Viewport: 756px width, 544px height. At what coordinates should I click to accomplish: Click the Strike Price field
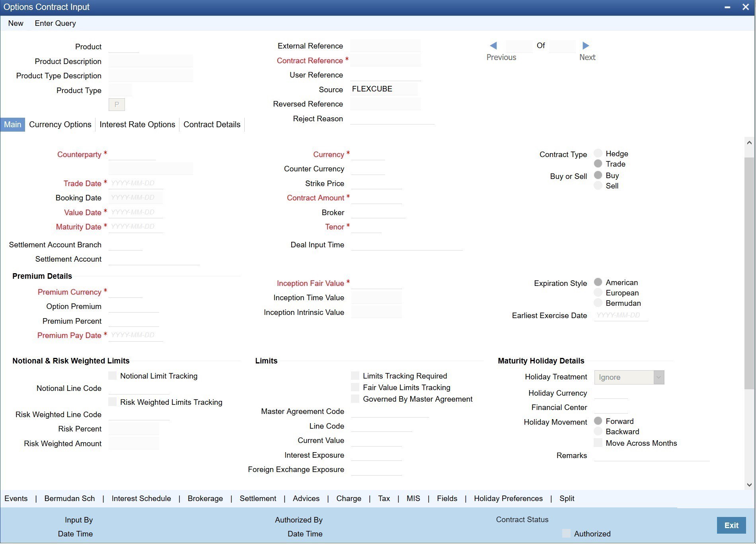tap(376, 183)
